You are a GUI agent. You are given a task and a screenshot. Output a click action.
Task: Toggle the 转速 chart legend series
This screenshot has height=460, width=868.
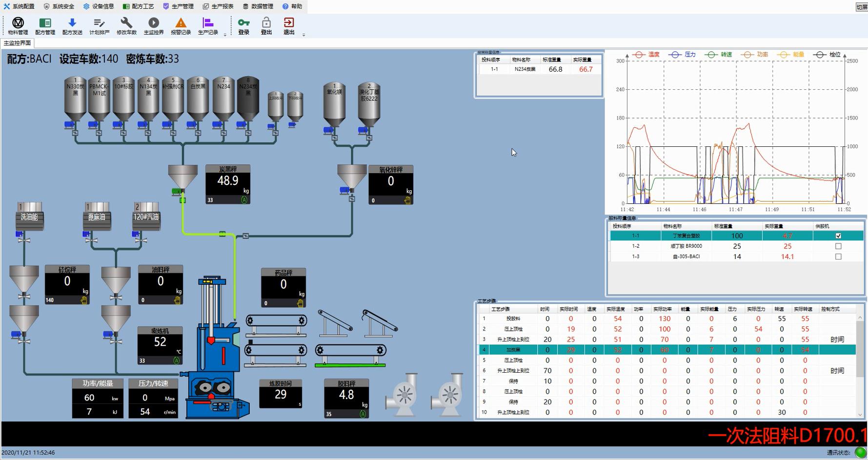coord(718,55)
